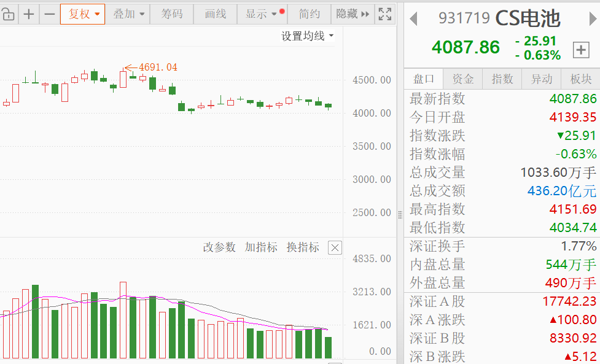Click the 4500.00 price axis label

(372, 80)
